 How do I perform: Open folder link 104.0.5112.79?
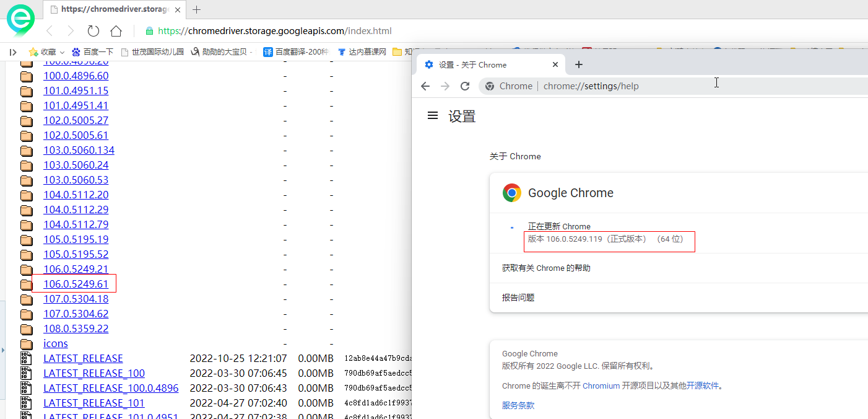point(76,224)
